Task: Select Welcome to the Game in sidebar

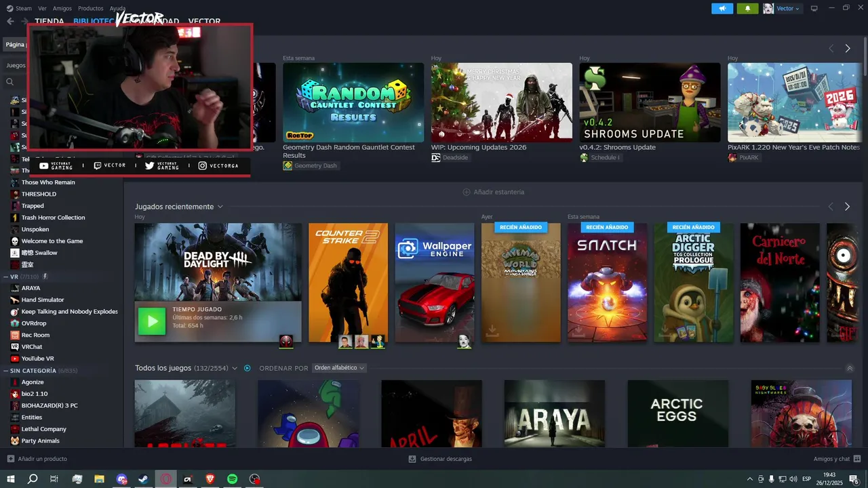Action: (52, 241)
